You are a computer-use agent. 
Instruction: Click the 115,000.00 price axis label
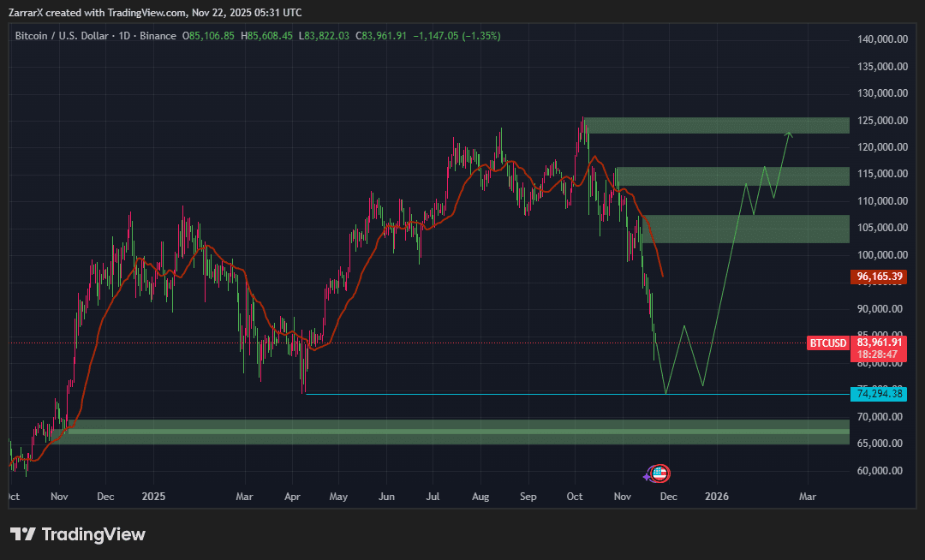[x=882, y=173]
